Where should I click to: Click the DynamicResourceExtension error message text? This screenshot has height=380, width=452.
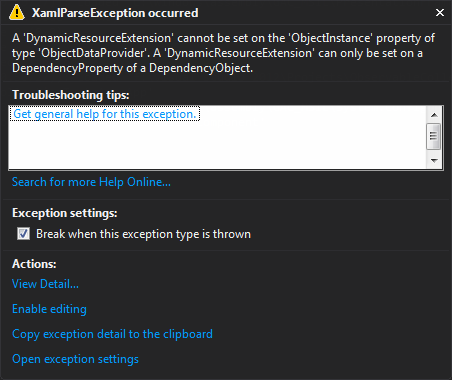pos(223,53)
